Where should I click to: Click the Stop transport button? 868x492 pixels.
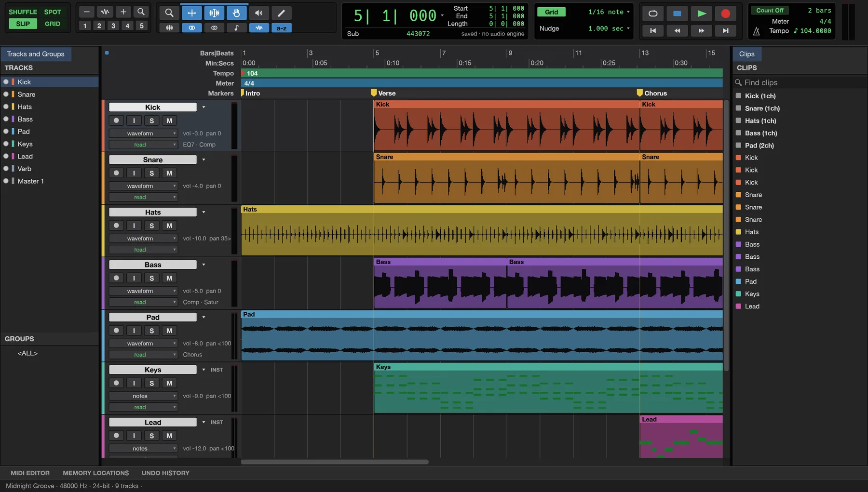677,13
